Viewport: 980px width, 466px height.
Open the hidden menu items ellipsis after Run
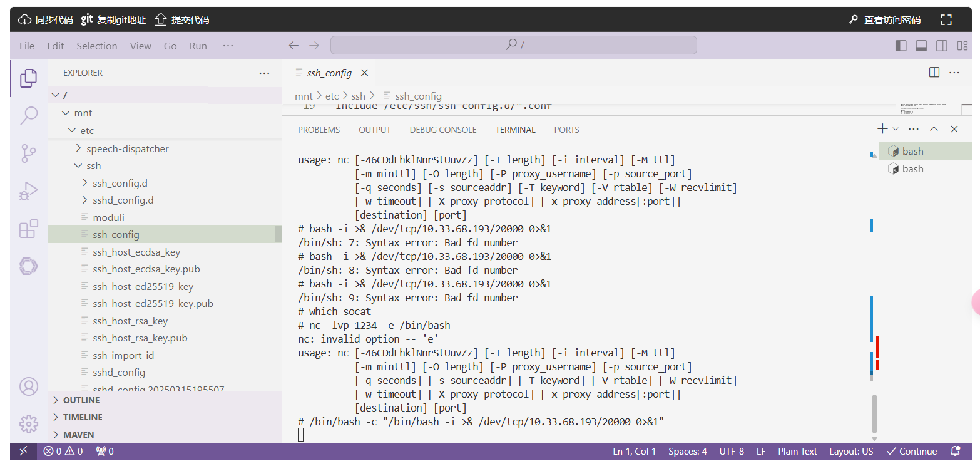(x=228, y=46)
